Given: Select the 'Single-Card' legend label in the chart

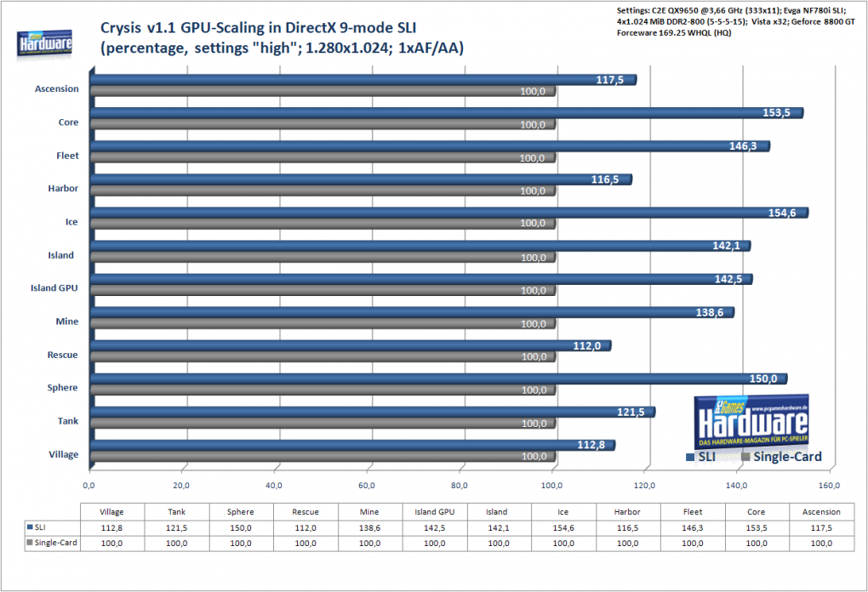Looking at the screenshot, I should [x=787, y=457].
